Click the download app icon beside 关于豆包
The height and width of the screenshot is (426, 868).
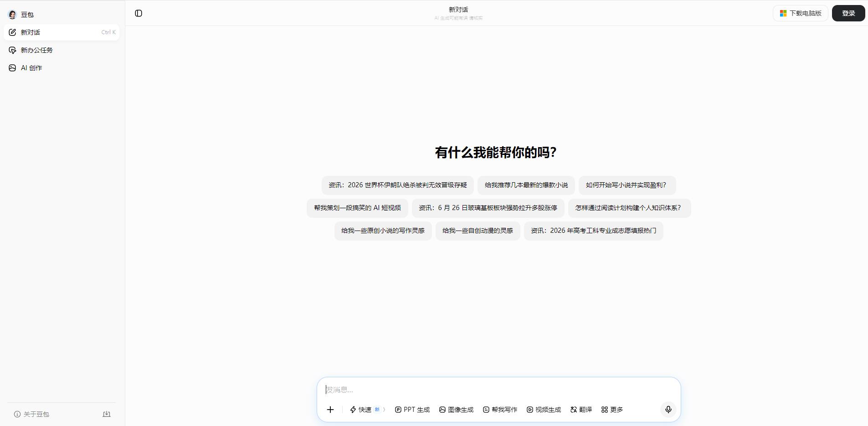[107, 414]
